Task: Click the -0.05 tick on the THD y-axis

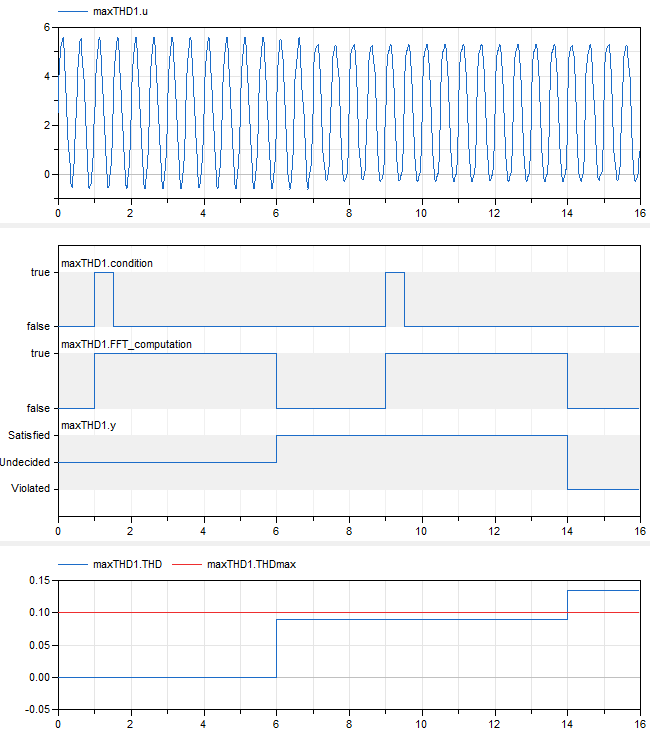Action: (x=35, y=709)
